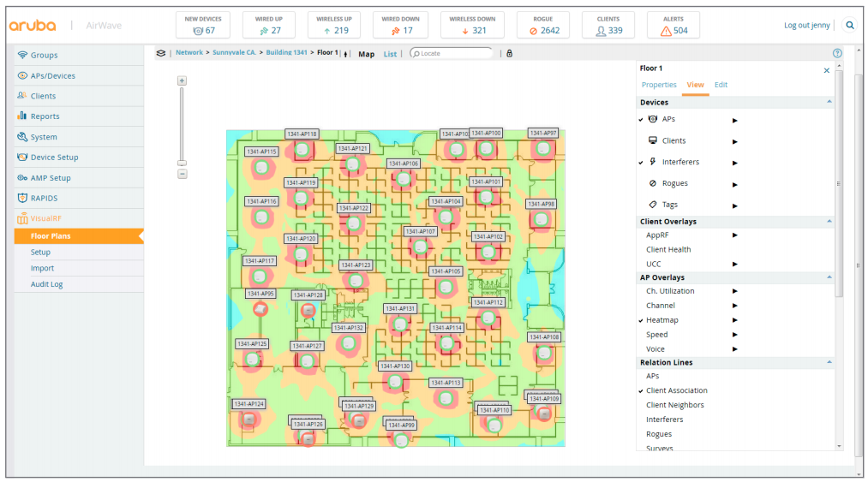Expand Clients options arrow
The height and width of the screenshot is (482, 868).
[734, 141]
